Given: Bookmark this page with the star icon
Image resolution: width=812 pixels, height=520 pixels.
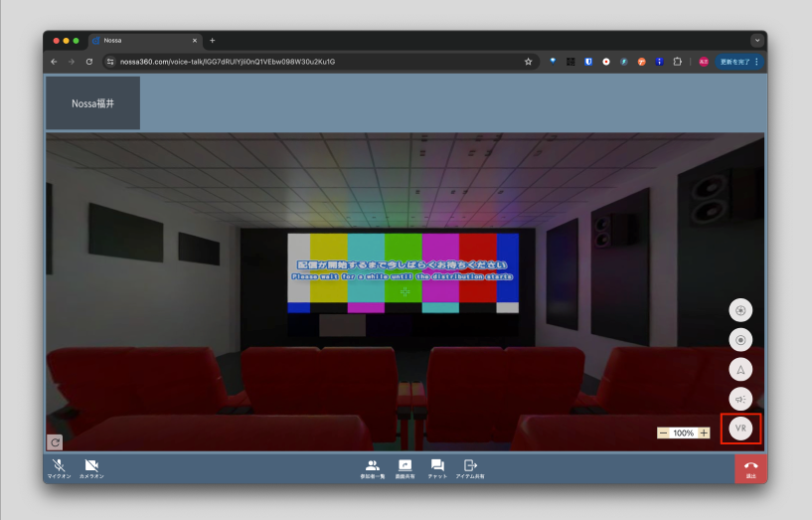Looking at the screenshot, I should point(528,62).
